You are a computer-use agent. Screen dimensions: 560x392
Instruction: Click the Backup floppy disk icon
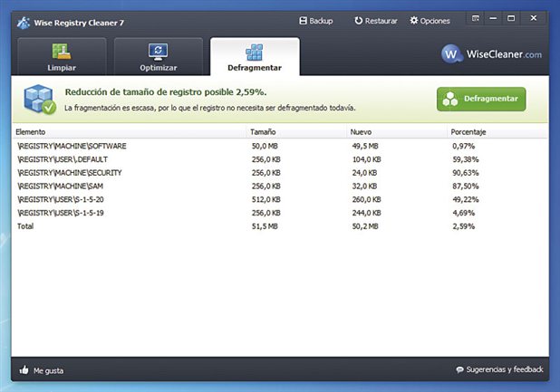[x=303, y=21]
